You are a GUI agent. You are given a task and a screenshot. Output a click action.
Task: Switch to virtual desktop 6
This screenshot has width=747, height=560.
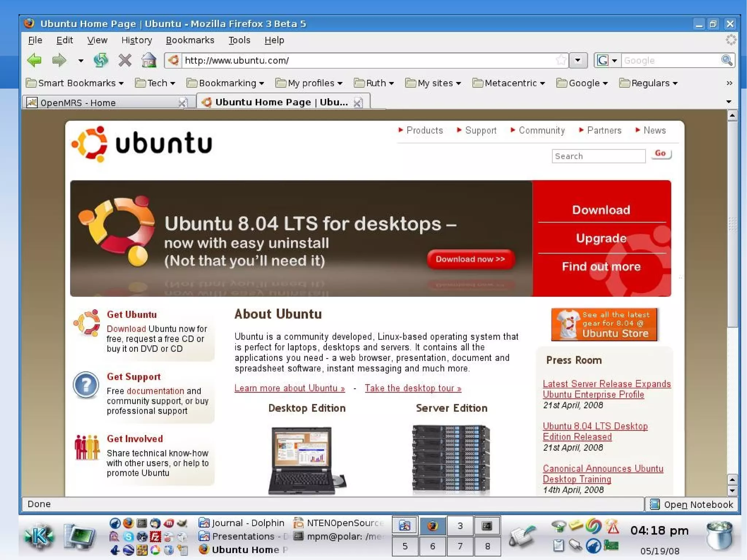(433, 546)
